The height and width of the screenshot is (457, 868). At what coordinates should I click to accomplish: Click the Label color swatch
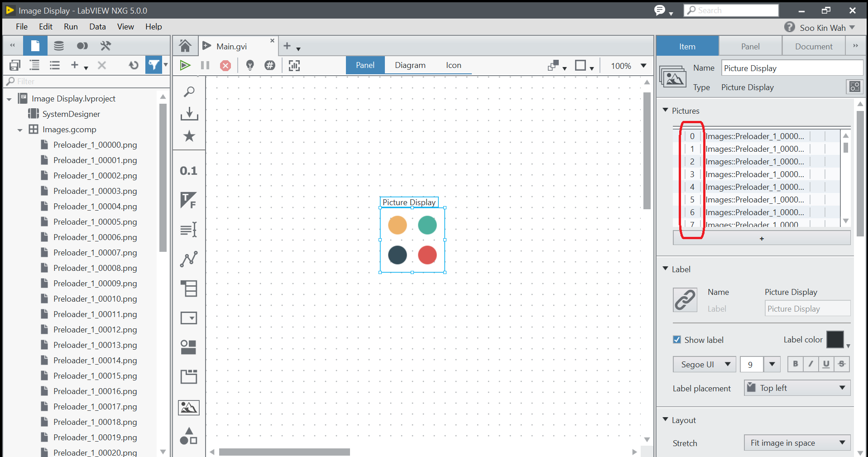(835, 340)
